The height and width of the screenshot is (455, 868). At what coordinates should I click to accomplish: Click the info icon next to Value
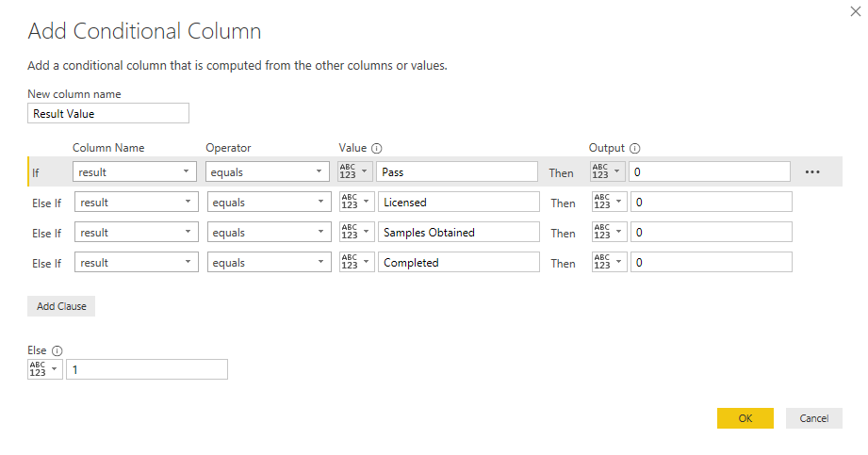click(x=377, y=149)
